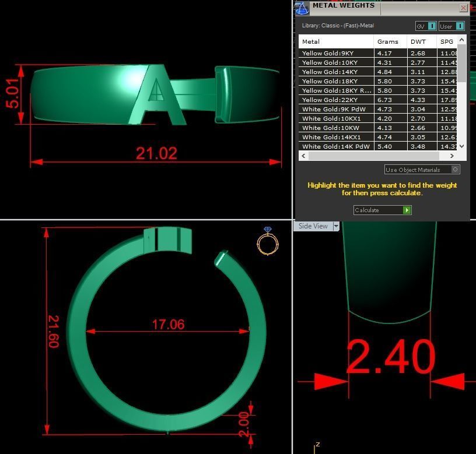Viewport: 476px width, 454px height.
Task: Click the ring gem icon in viewport
Action: click(x=267, y=241)
